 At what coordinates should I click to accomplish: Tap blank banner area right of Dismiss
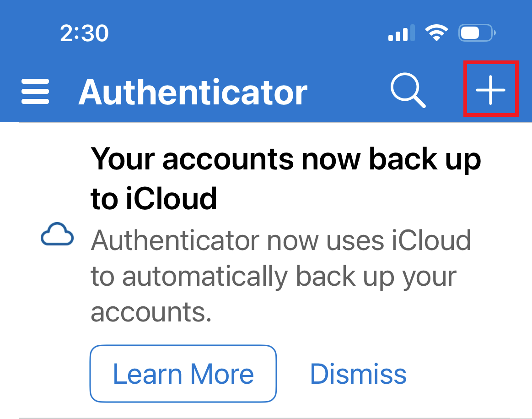pyautogui.click(x=467, y=374)
